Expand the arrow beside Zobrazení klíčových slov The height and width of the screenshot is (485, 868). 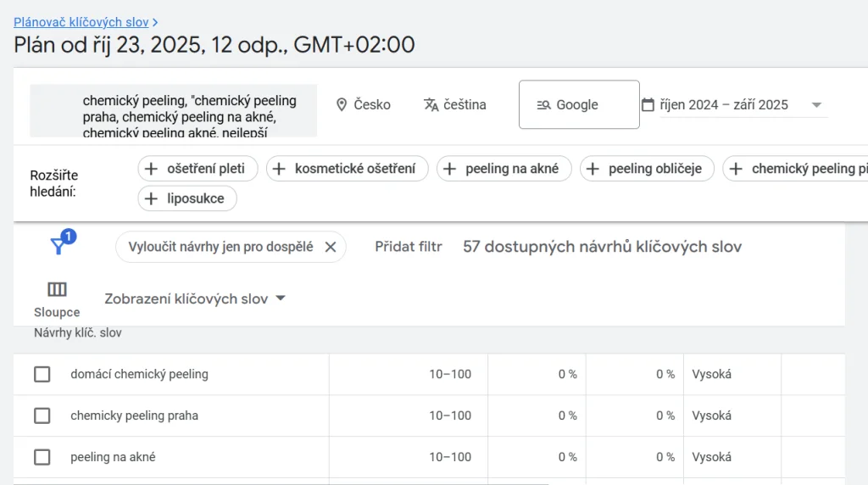point(281,298)
